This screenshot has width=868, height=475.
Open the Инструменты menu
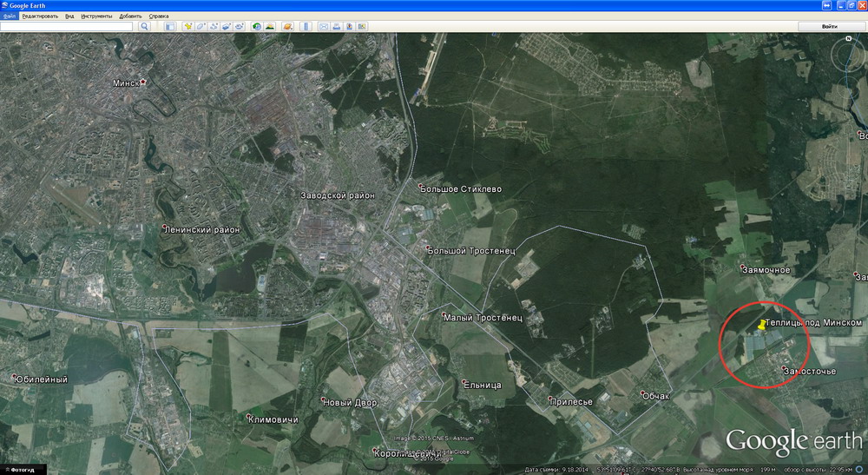click(x=96, y=16)
